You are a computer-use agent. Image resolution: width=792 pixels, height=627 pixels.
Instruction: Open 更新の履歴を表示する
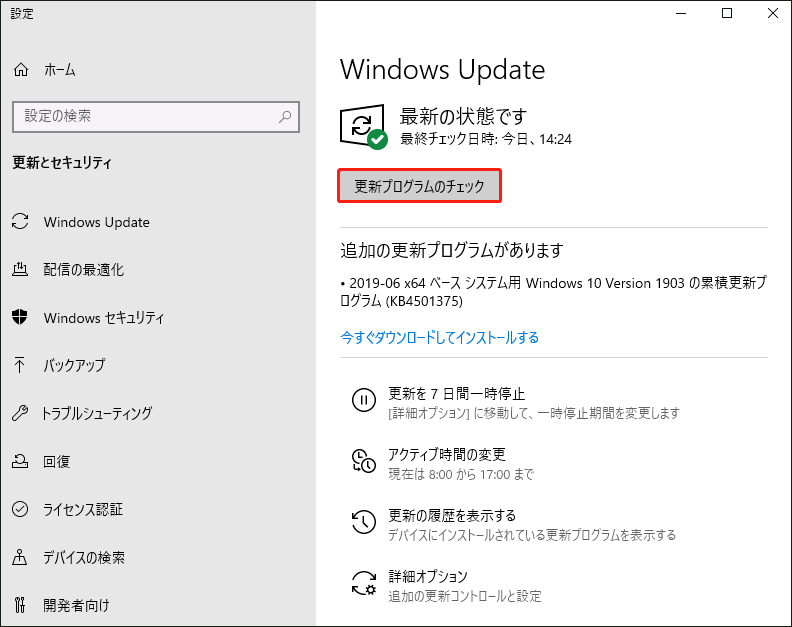click(x=452, y=515)
